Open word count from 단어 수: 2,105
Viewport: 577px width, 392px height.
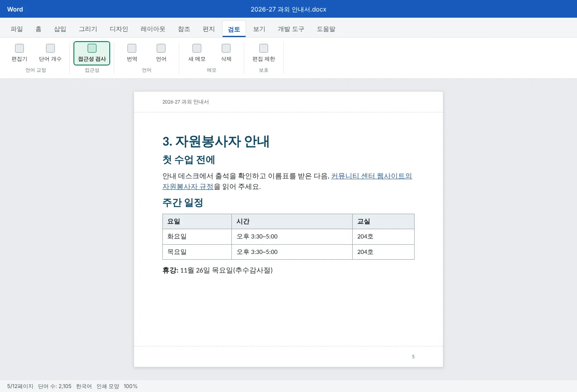point(55,386)
